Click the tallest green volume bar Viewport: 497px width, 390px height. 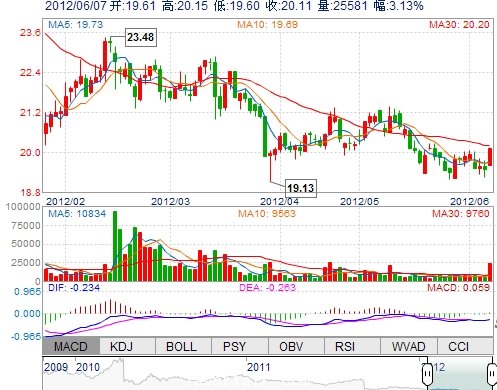(115, 246)
